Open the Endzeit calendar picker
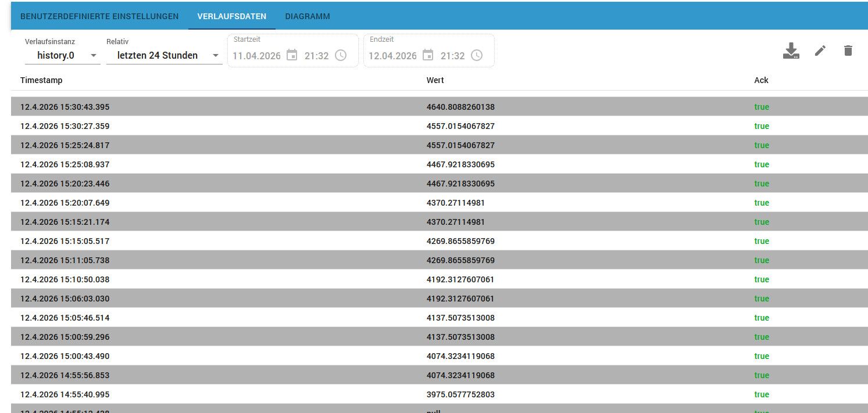The image size is (868, 413). pos(428,55)
